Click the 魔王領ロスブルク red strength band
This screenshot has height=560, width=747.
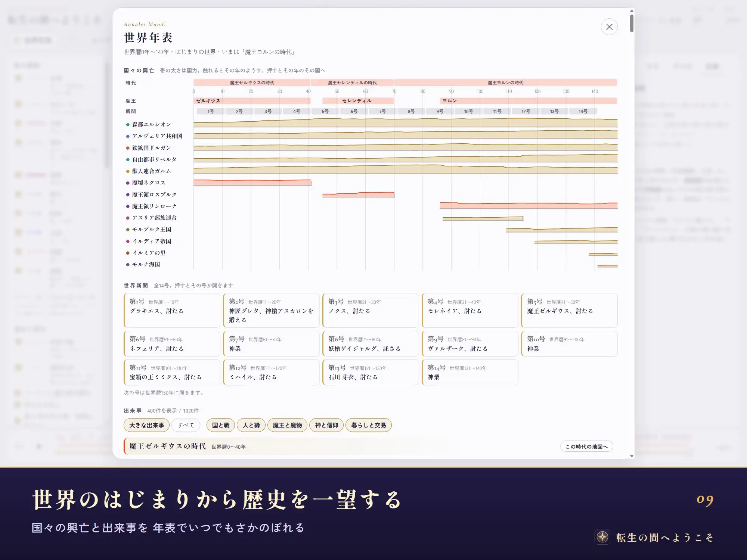pyautogui.click(x=358, y=195)
